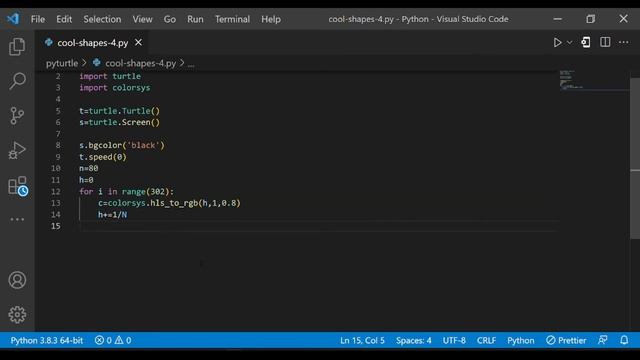
Task: Open the Source Control view
Action: [17, 116]
